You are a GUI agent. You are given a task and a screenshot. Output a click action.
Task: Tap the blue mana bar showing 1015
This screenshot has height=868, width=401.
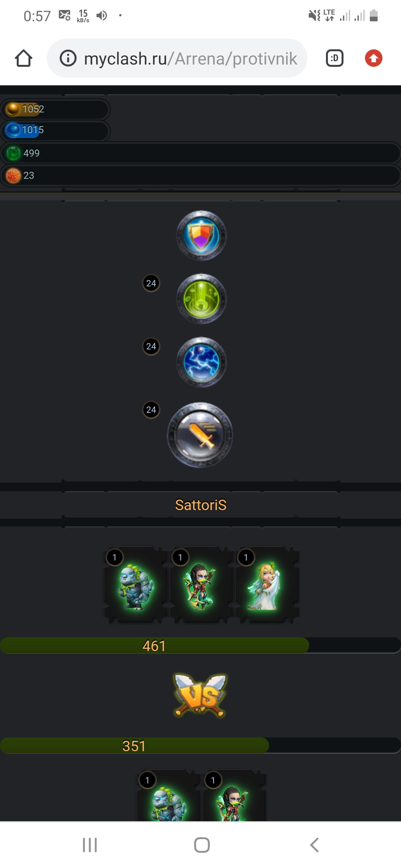point(55,130)
